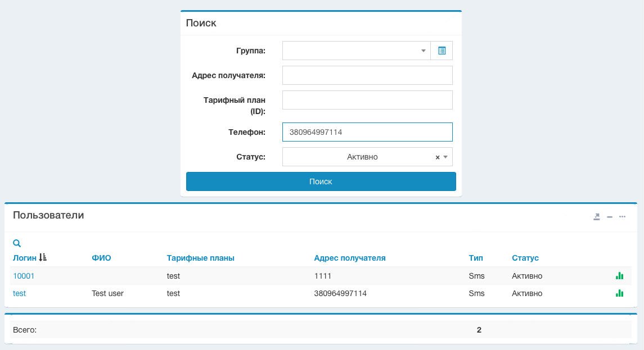Open the Статус dropdown arrow
The image size is (644, 350).
pos(445,157)
